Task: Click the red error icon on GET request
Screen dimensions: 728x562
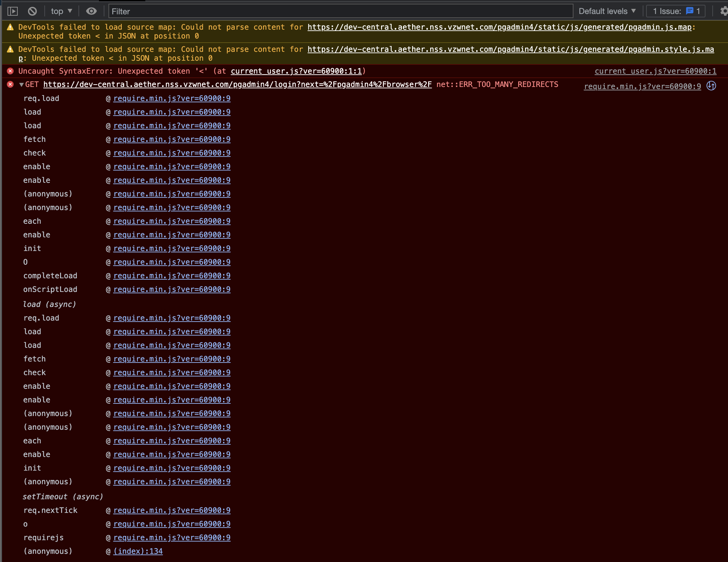Action: tap(10, 84)
